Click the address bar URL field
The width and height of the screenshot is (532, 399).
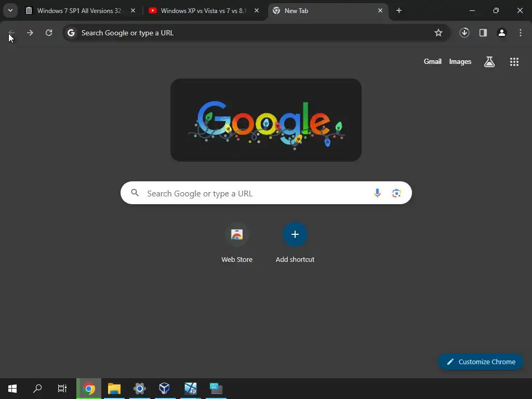257,33
